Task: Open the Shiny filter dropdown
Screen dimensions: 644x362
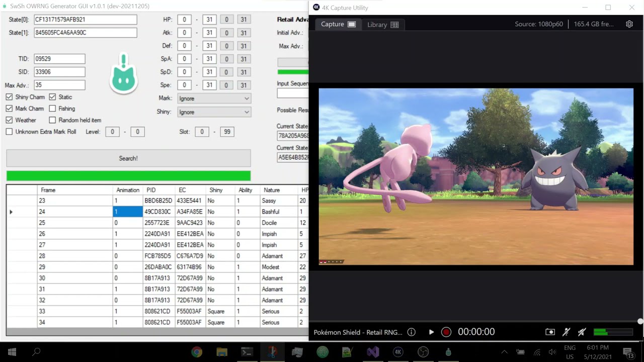Action: point(213,112)
